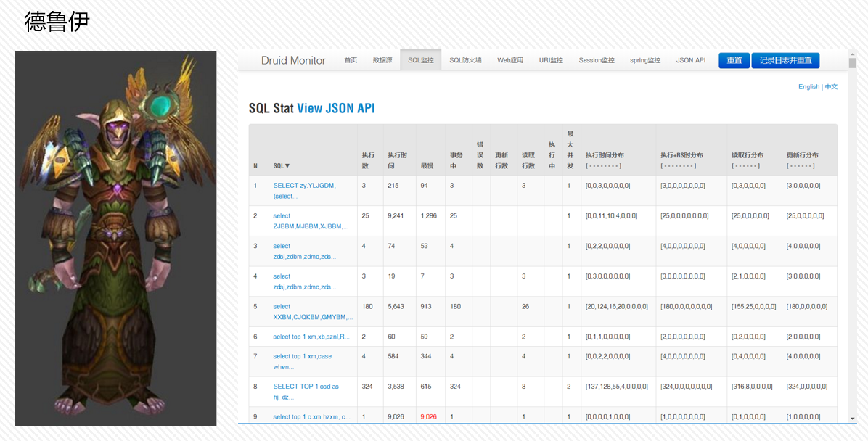Click the Druid Monitor brand title
Viewport: 868px width, 441px height.
293,60
